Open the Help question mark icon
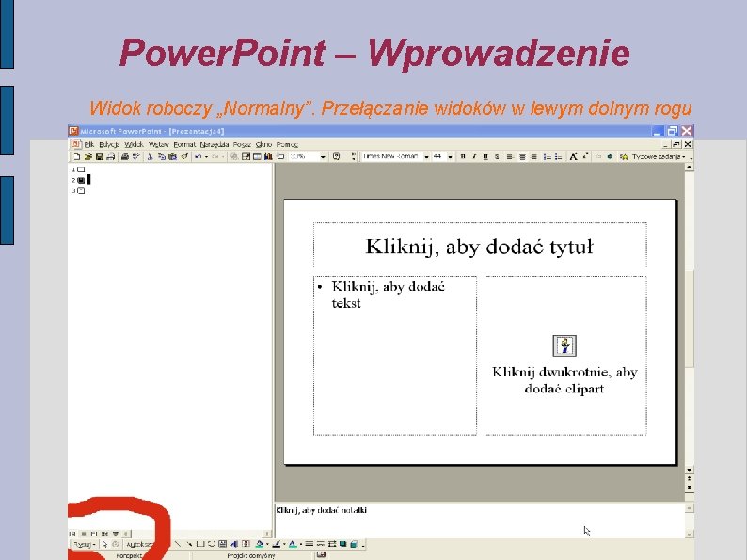The height and width of the screenshot is (560, 747). click(x=337, y=156)
